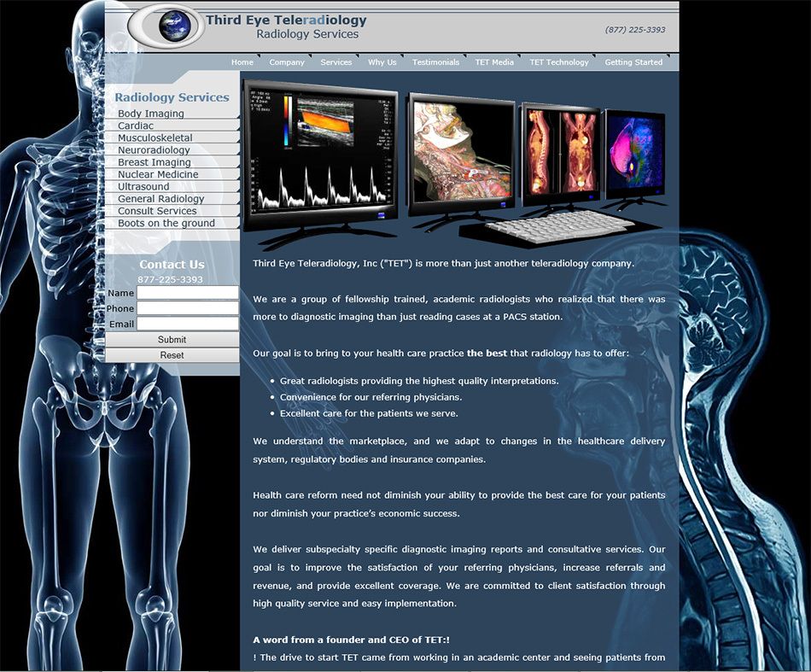
Task: Visit the TET Media section
Action: click(x=494, y=62)
